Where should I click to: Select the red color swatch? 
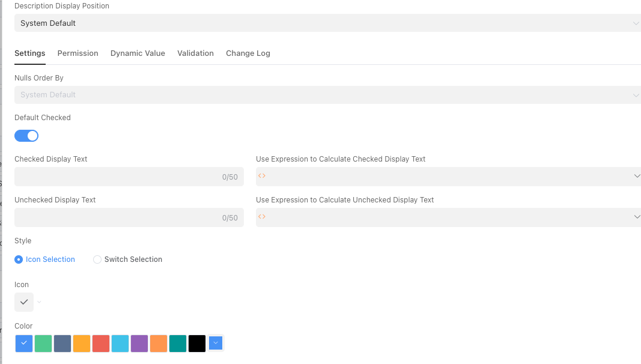pyautogui.click(x=101, y=344)
